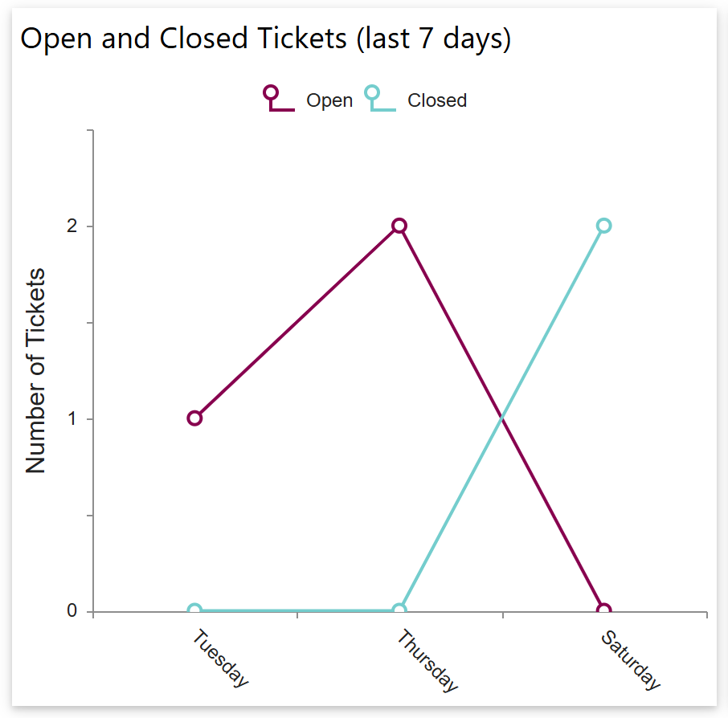The width and height of the screenshot is (728, 718).
Task: Click the Open and Closed Tickets chart title
Action: point(266,39)
